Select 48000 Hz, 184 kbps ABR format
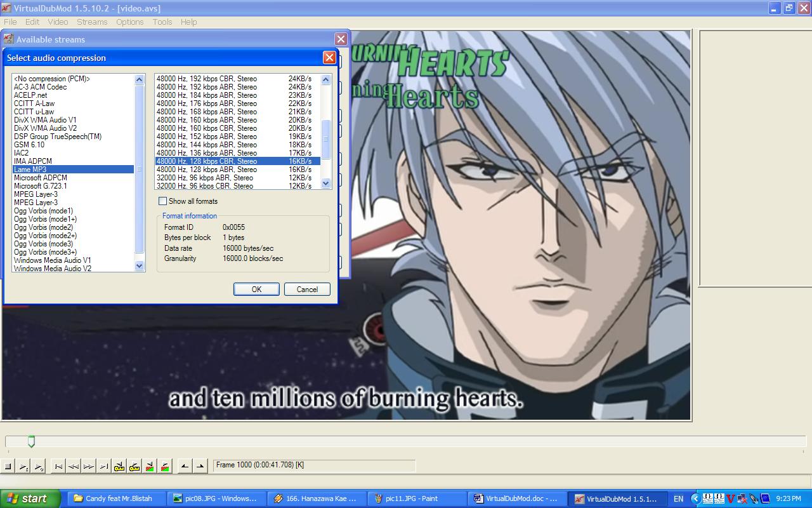 tap(238, 95)
